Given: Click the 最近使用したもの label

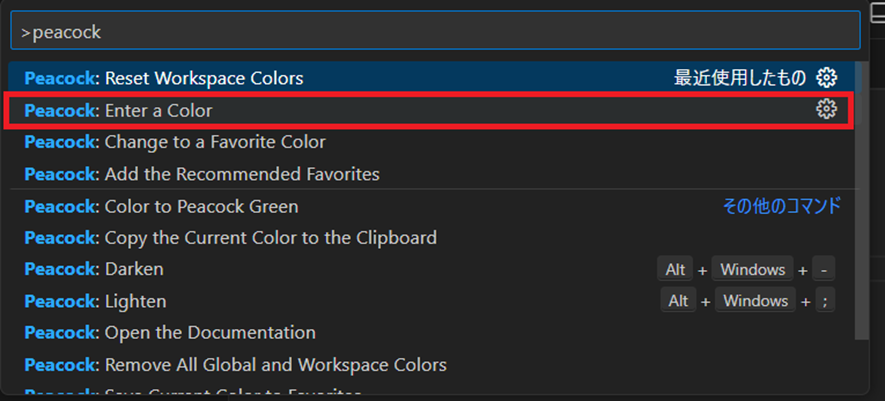Looking at the screenshot, I should [x=740, y=78].
